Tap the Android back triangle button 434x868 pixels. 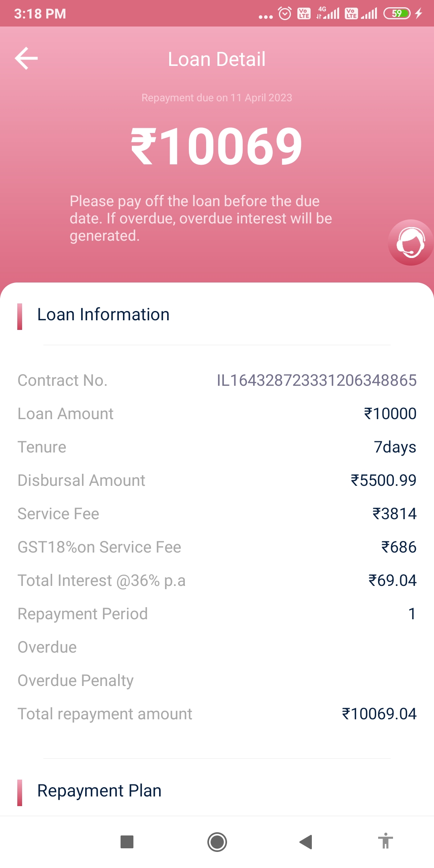click(306, 842)
